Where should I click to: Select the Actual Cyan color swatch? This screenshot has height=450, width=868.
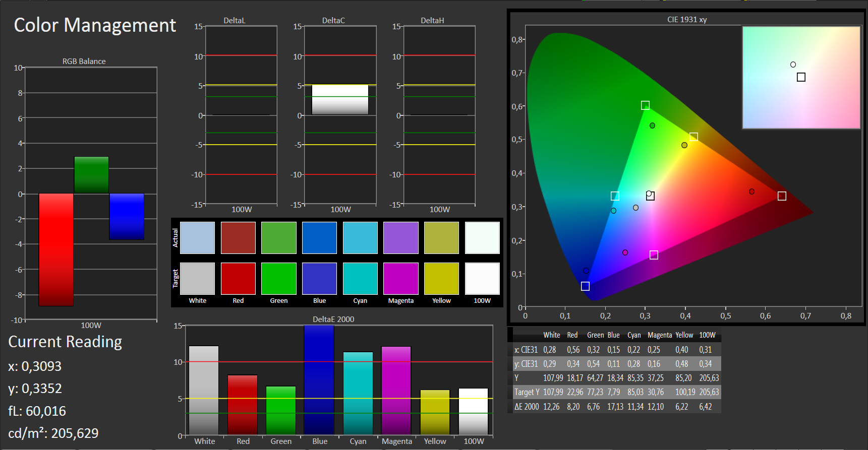tap(360, 238)
